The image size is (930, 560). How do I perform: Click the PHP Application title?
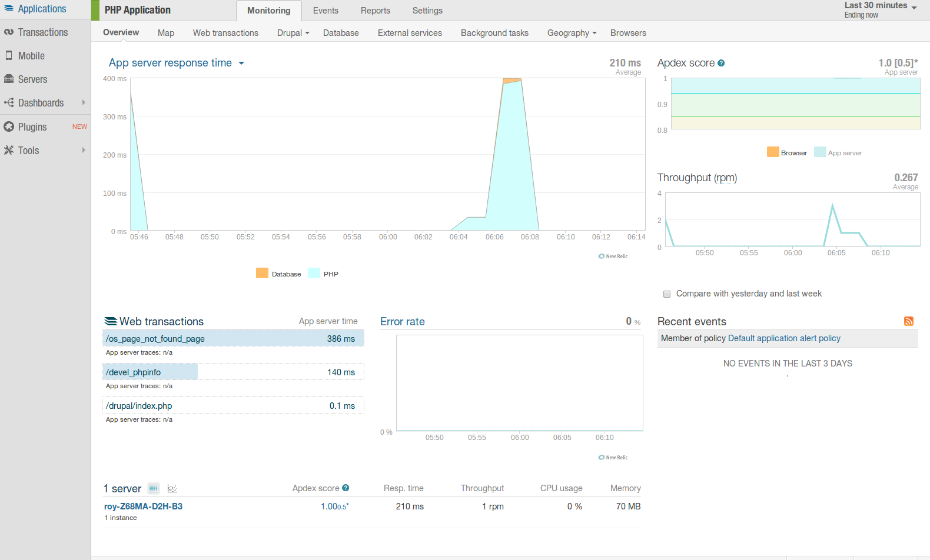point(138,10)
